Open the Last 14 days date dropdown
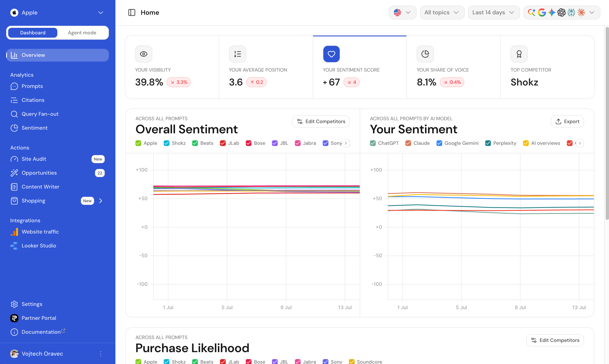The width and height of the screenshot is (609, 364). point(494,12)
